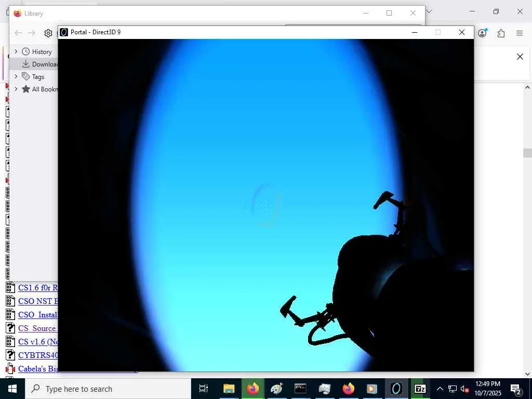Open the Library organize gear menu
This screenshot has width=532, height=399.
(48, 33)
